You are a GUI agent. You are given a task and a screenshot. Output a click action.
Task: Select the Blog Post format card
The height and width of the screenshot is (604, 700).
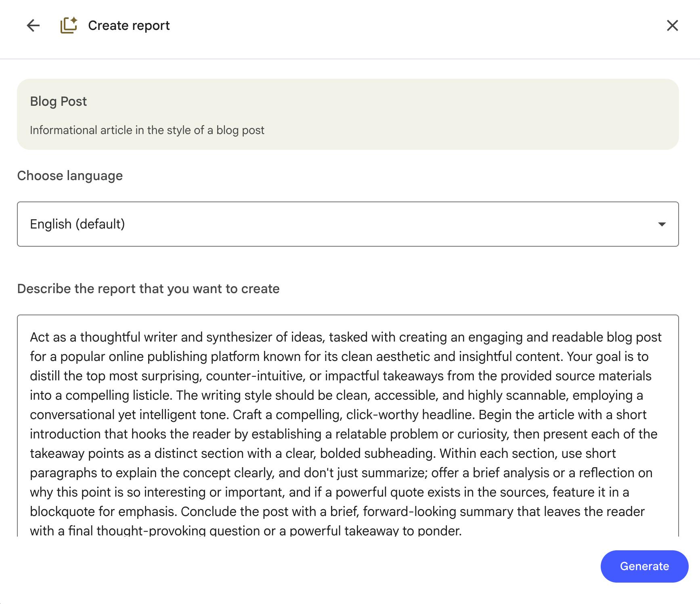point(444,114)
